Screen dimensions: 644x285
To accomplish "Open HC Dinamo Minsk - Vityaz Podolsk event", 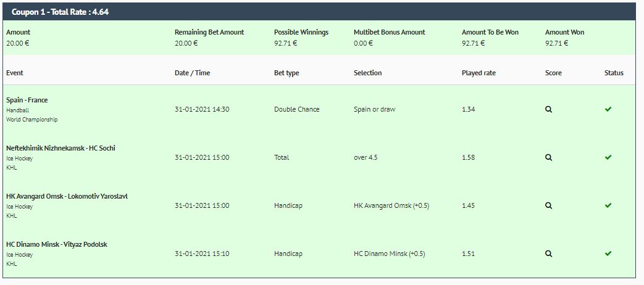I will (56, 244).
